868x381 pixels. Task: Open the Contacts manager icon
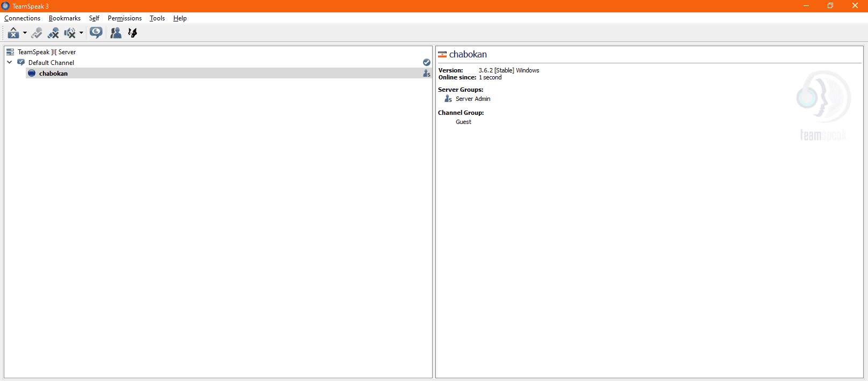115,33
